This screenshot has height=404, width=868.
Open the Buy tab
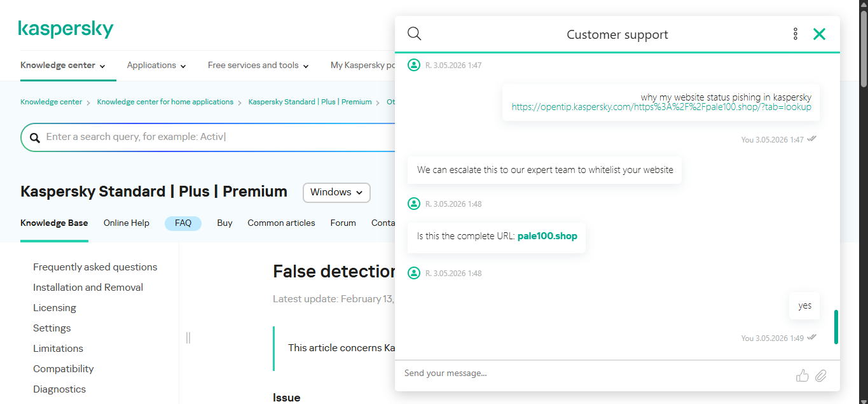click(x=224, y=223)
